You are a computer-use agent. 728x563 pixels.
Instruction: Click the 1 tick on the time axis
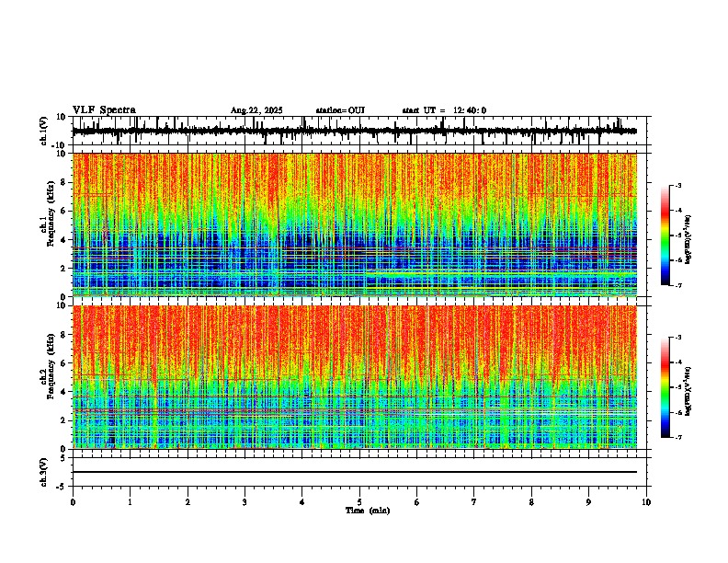130,502
